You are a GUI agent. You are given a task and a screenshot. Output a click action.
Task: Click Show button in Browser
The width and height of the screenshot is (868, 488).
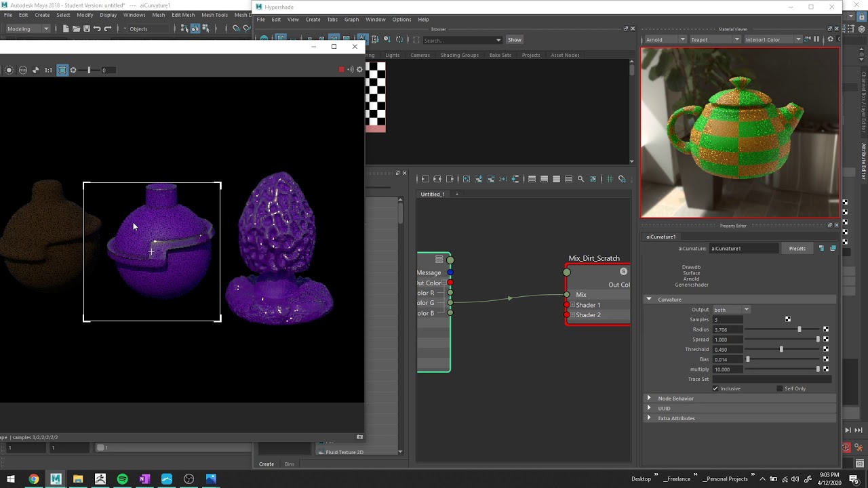pyautogui.click(x=515, y=40)
